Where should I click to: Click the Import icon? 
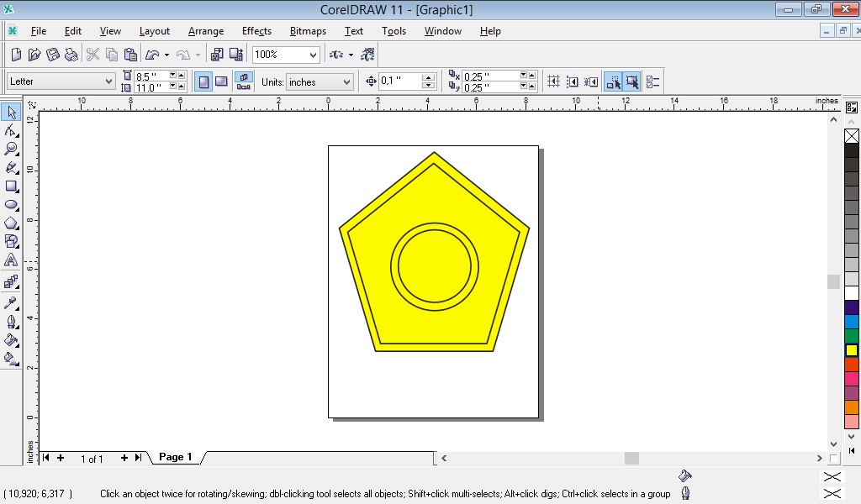click(217, 55)
